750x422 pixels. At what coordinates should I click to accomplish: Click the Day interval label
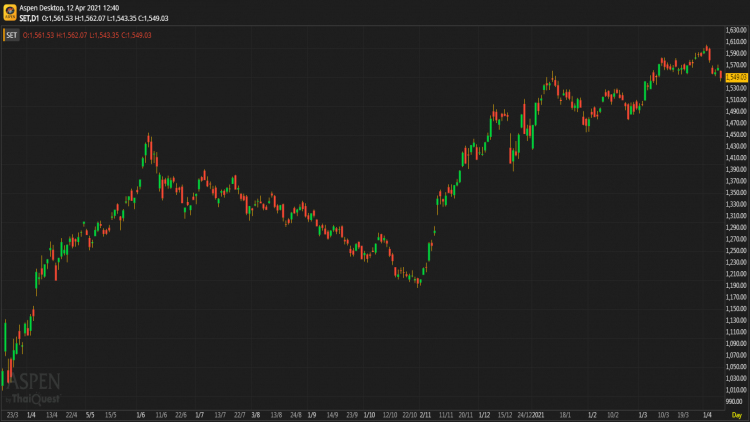tap(737, 415)
